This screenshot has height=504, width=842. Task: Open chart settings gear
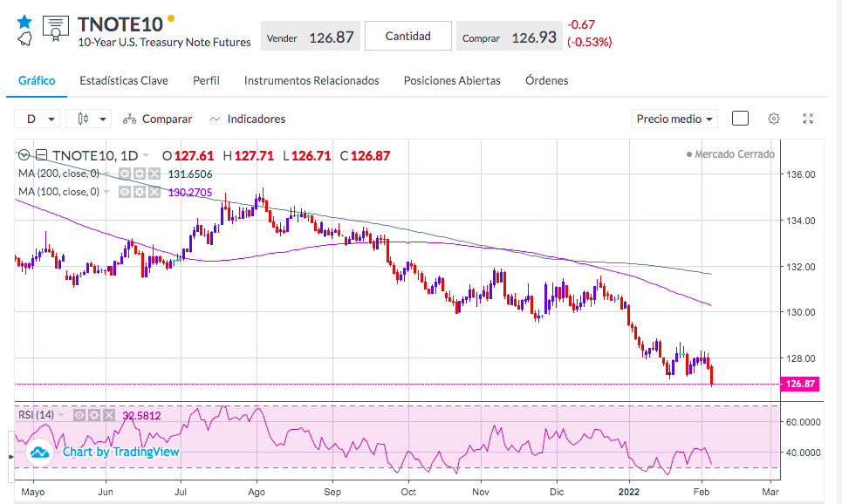(773, 119)
